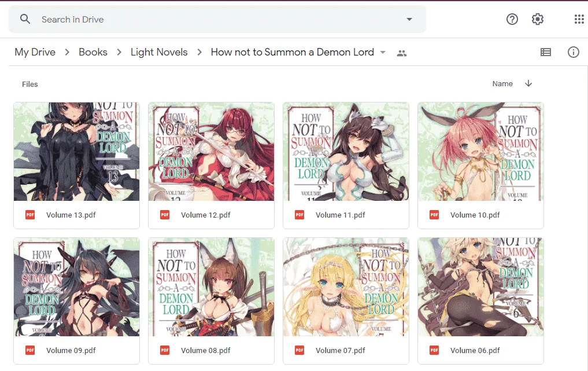Select the Volume 13 cover thumbnail
The height and width of the screenshot is (371, 588).
[76, 151]
